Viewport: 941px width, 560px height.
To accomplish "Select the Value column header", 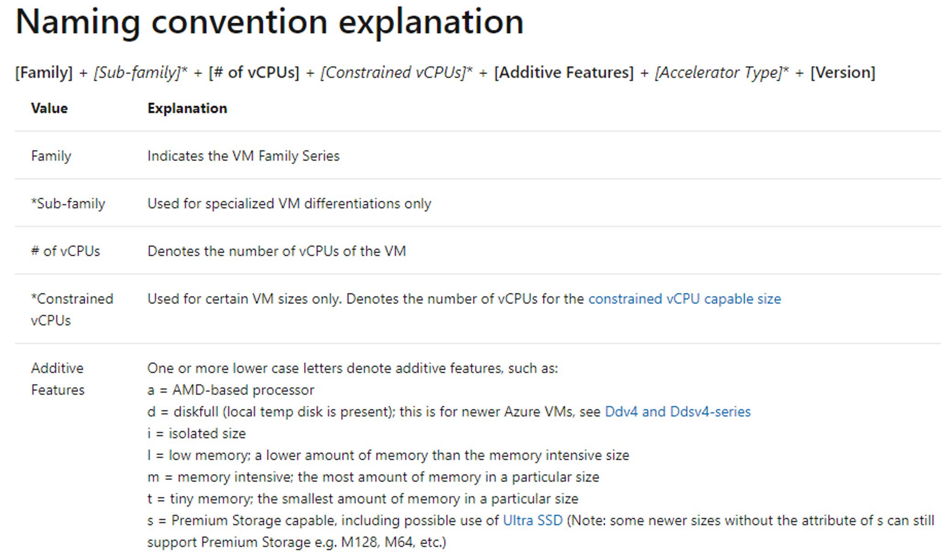I will pos(49,108).
